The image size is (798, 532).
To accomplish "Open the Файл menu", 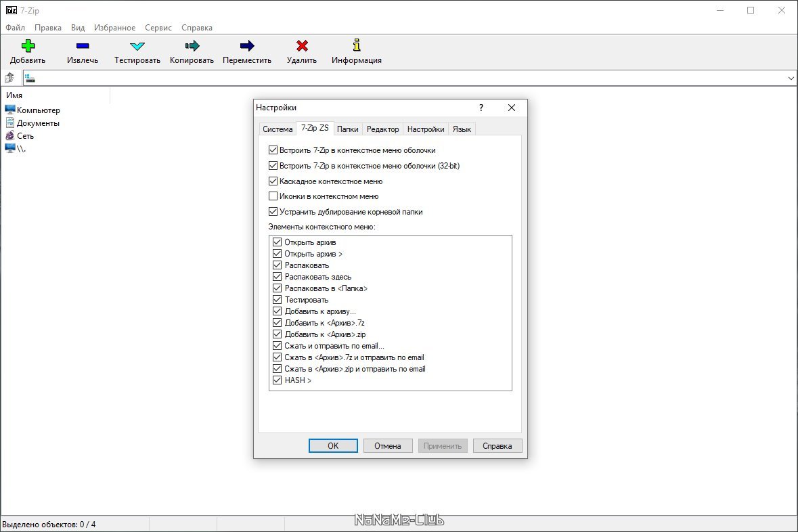I will pos(16,28).
